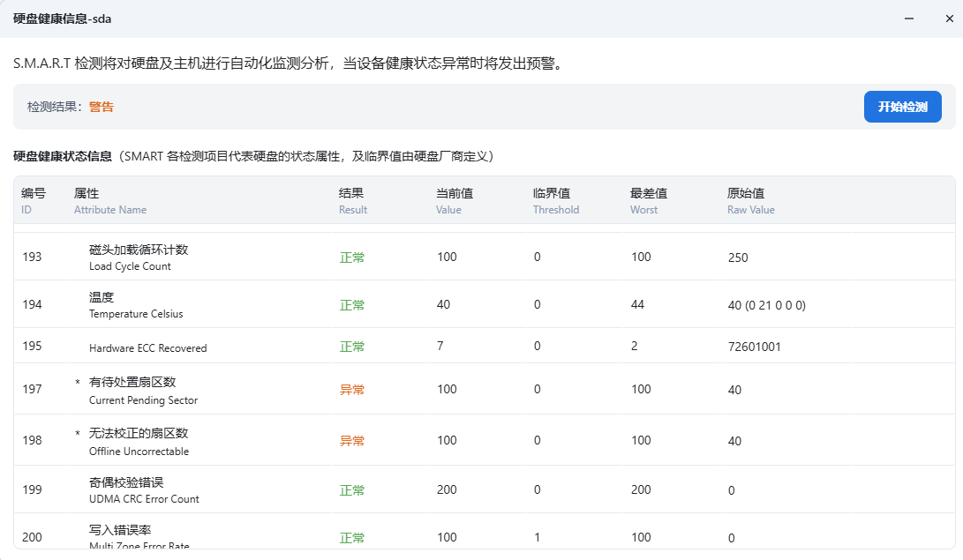Click the worst value 44 in the temperature row

(x=637, y=305)
